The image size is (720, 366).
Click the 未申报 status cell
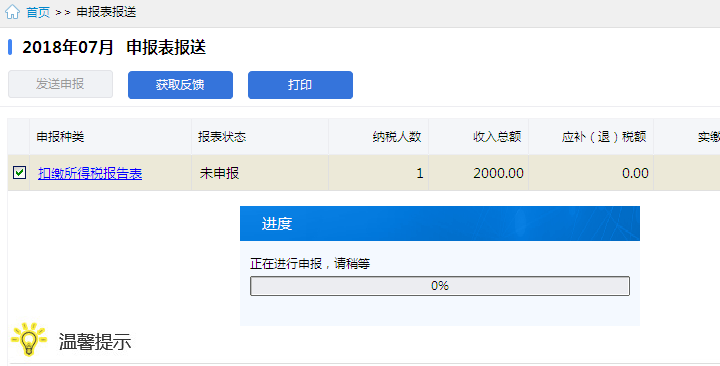[x=260, y=173]
